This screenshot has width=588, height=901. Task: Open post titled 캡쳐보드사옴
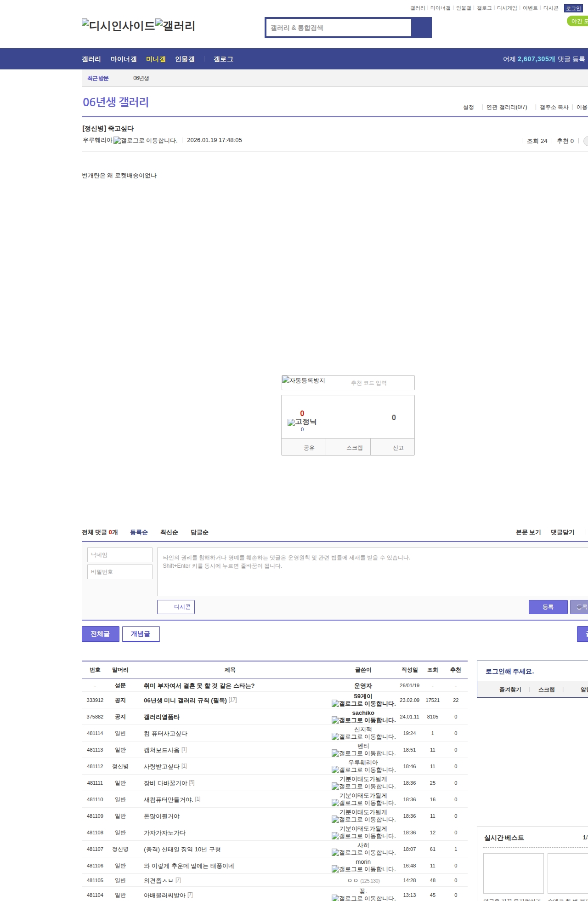pyautogui.click(x=162, y=750)
